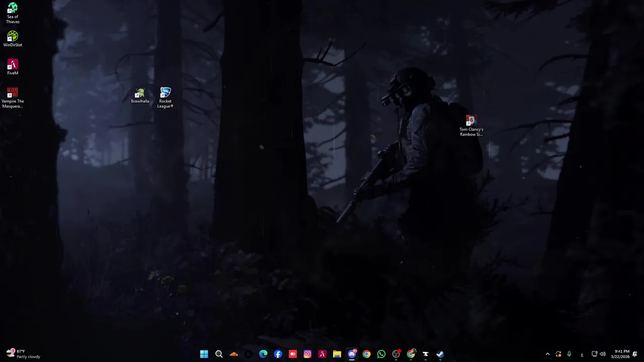Open the volume speaker tray icon
The image size is (644, 362).
(x=603, y=354)
